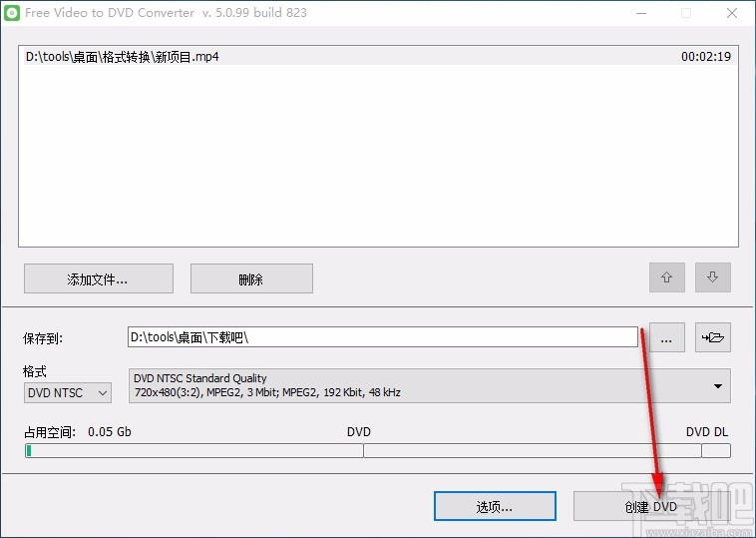The width and height of the screenshot is (756, 538).
Task: Click the 删除 button
Action: point(251,278)
